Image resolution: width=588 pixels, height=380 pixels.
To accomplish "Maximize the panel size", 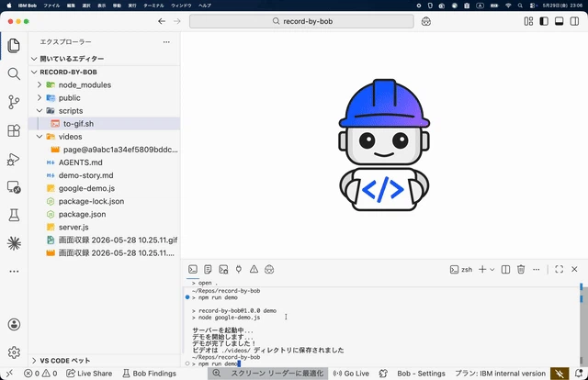I will click(x=560, y=270).
